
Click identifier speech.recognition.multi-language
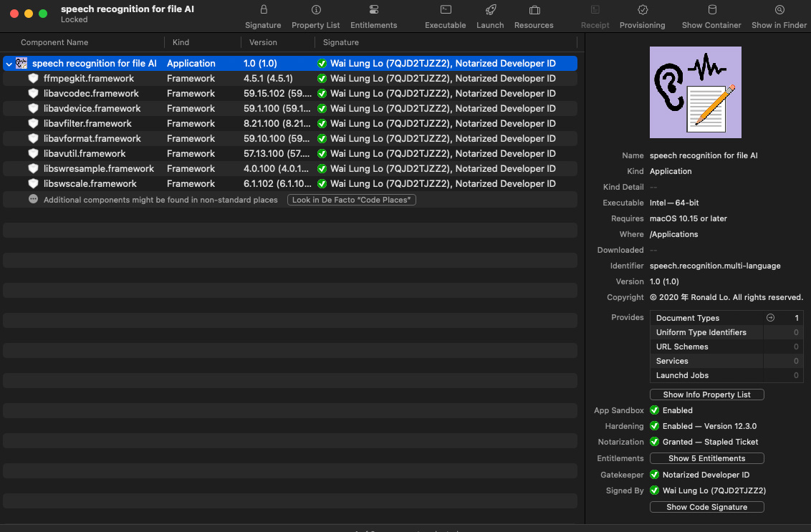[715, 266]
